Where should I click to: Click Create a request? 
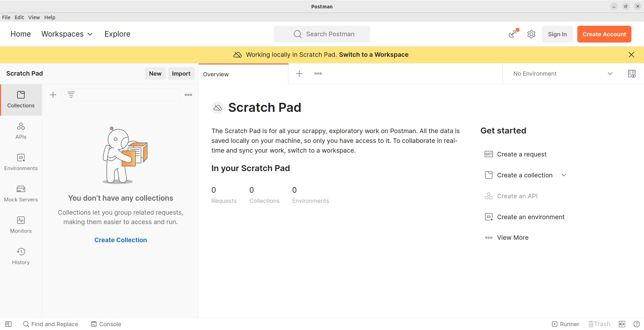pos(522,154)
